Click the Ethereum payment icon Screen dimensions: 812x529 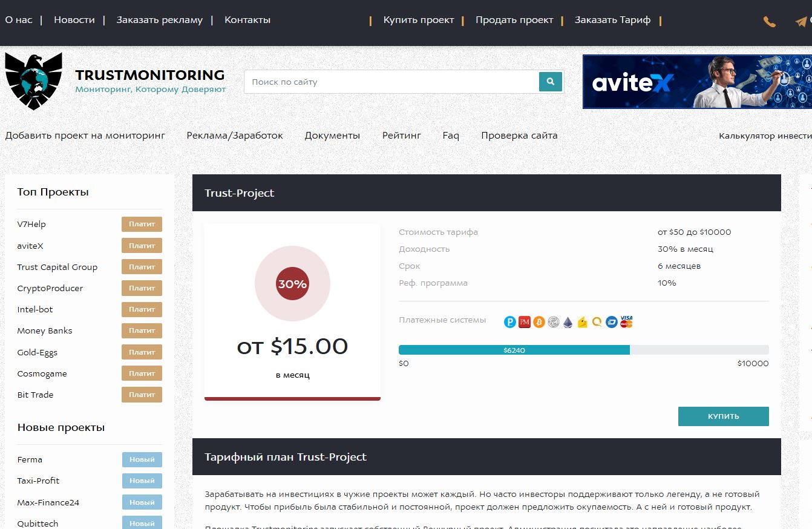(x=568, y=322)
